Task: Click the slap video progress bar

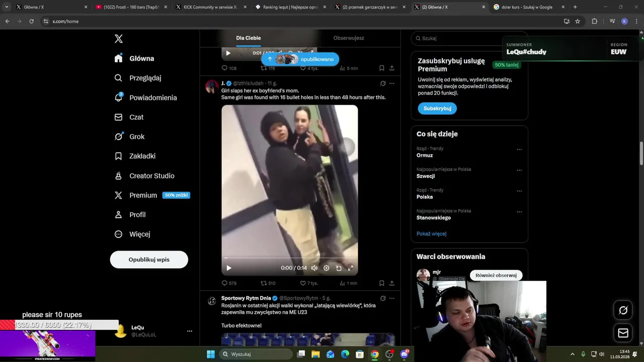Action: click(x=290, y=258)
